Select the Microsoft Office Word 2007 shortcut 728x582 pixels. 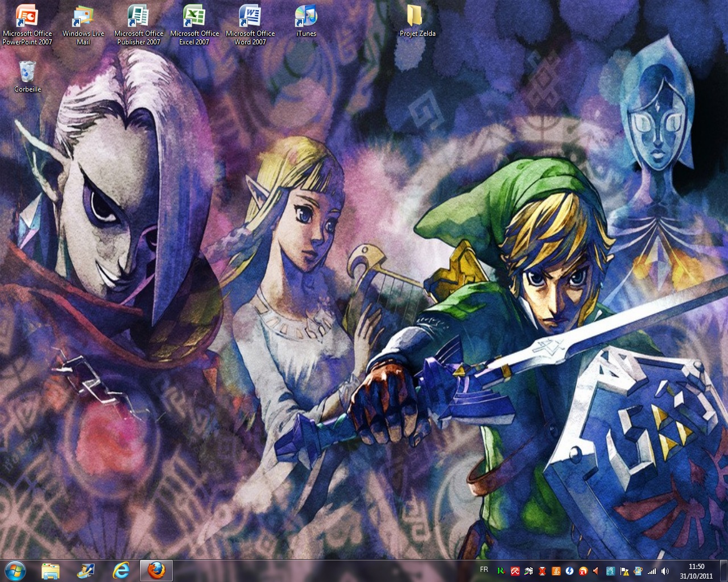pyautogui.click(x=250, y=25)
